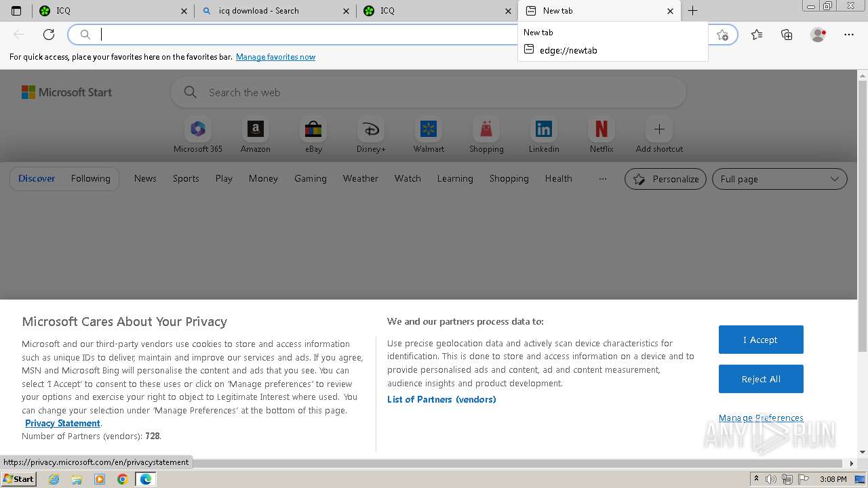Select the Discover feed tab

(x=37, y=178)
